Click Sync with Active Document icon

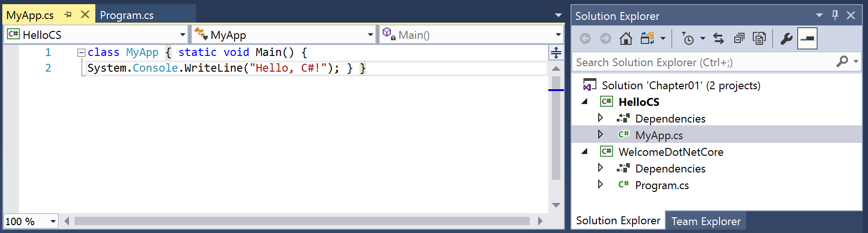point(719,38)
